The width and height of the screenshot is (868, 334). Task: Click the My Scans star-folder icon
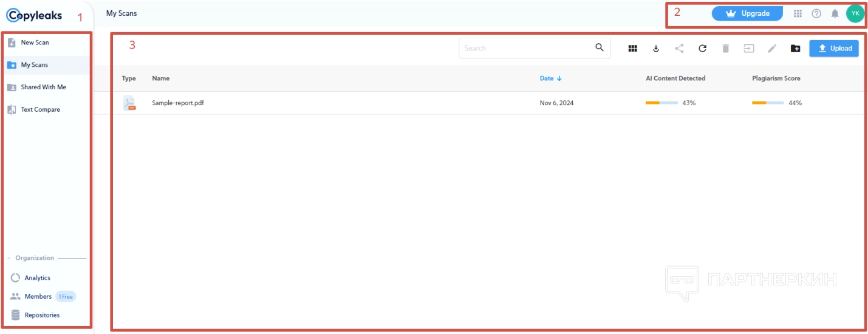point(12,65)
